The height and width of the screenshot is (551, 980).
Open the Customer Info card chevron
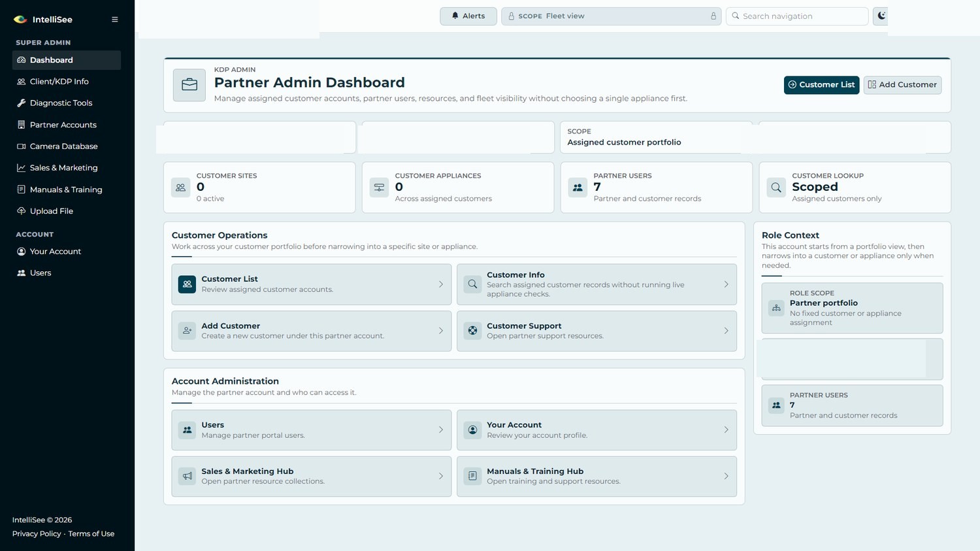(x=726, y=284)
